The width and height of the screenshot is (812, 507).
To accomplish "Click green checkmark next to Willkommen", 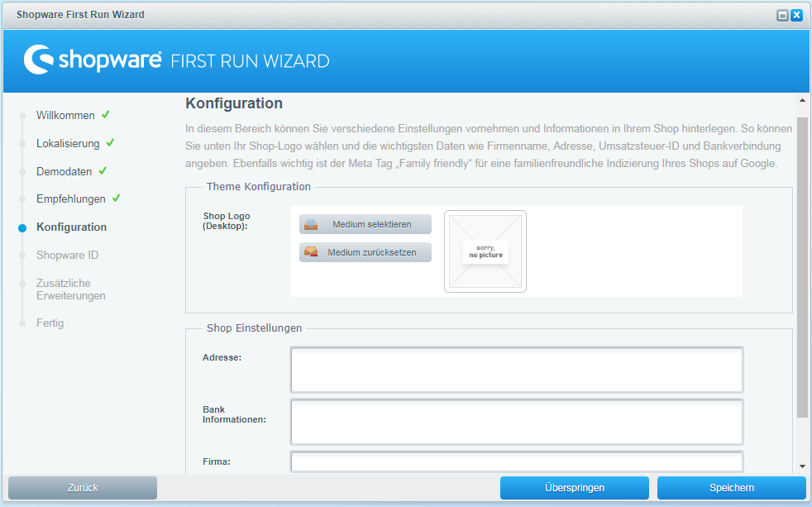I will 106,114.
